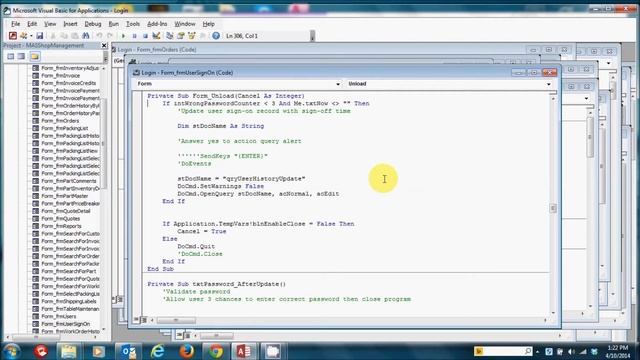Select Form_frmSearchForPart in project tree
This screenshot has width=640, height=360.
pos(69,271)
